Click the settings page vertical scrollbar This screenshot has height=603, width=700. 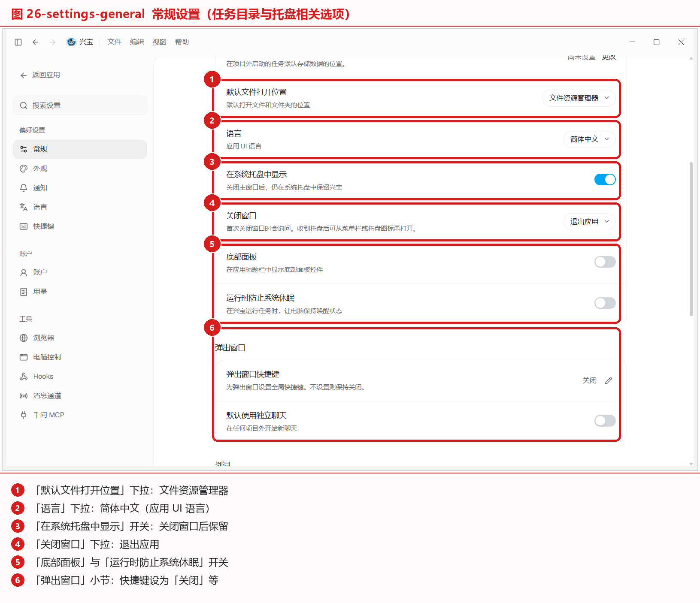click(691, 239)
